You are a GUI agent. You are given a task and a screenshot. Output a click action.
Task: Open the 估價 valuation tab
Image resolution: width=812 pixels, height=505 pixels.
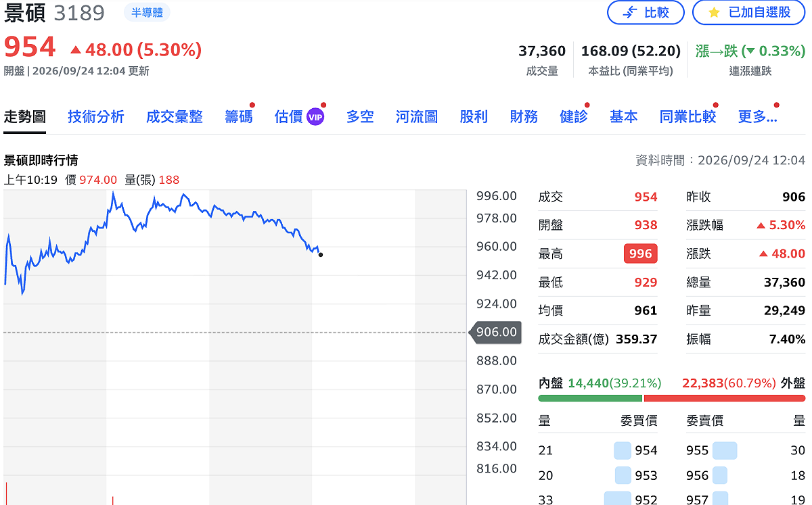click(289, 117)
